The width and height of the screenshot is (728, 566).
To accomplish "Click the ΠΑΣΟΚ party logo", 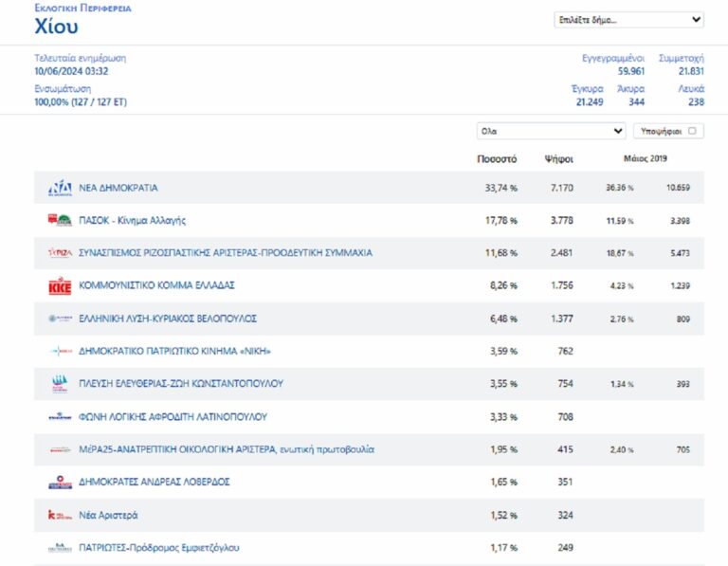I will coord(60,220).
